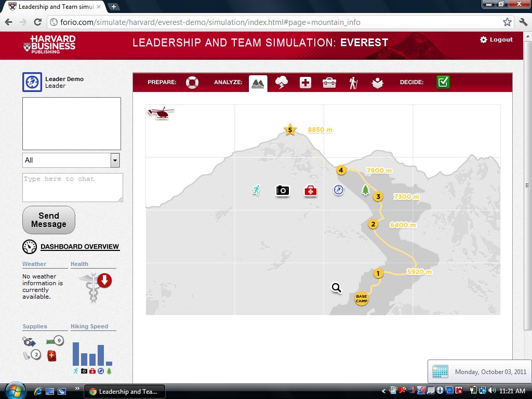The height and width of the screenshot is (399, 532).
Task: Click the Supplies dashboard heading
Action: click(x=35, y=326)
